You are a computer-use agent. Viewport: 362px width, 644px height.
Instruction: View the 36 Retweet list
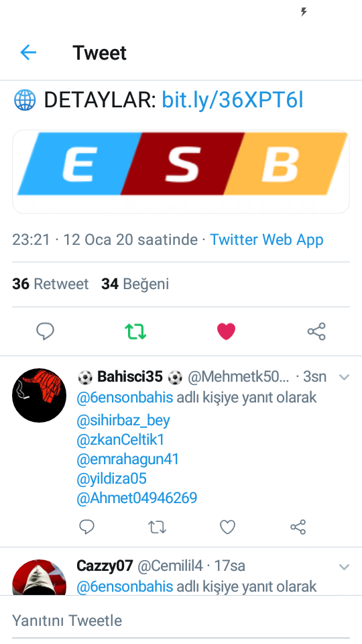(50, 284)
